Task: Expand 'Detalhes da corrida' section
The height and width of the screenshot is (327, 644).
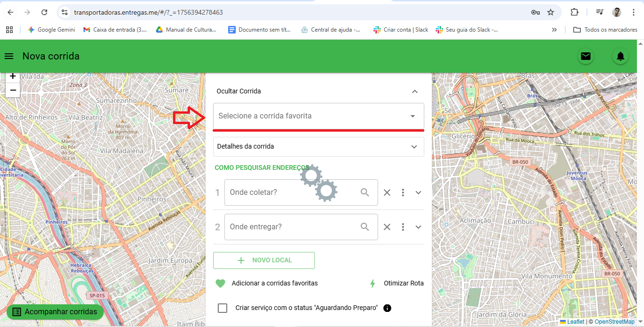Action: pyautogui.click(x=319, y=147)
